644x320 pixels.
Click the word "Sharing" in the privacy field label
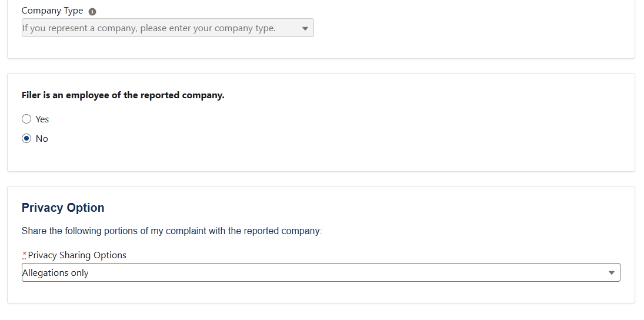coord(74,255)
